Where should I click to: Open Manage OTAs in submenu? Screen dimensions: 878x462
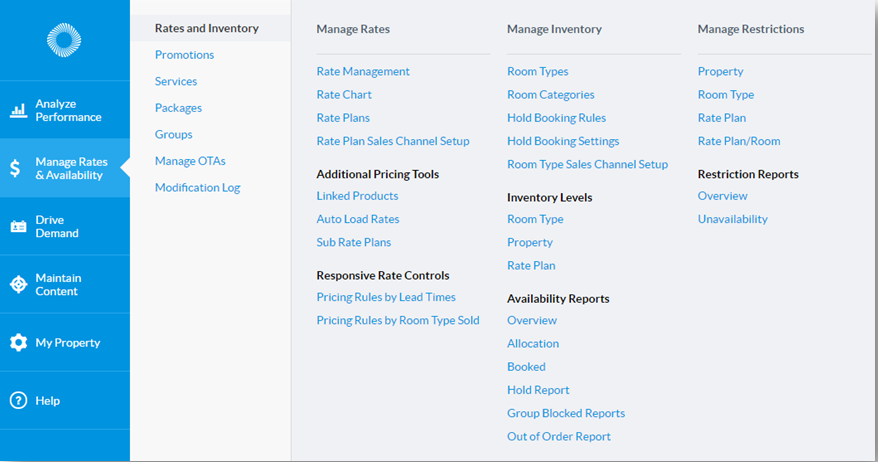(x=190, y=161)
